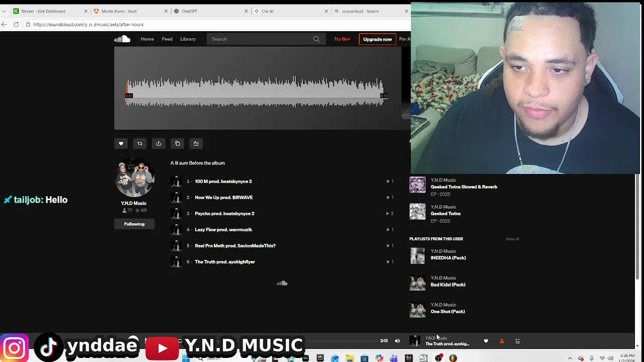Open Feed in SoundCloud navigation
Image resolution: width=644 pixels, height=362 pixels.
pos(167,39)
